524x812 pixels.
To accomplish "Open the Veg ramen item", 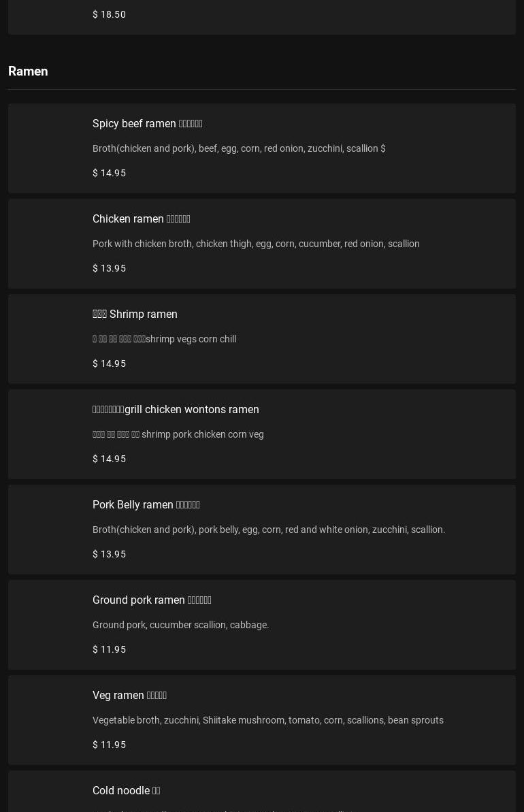I will [x=129, y=696].
